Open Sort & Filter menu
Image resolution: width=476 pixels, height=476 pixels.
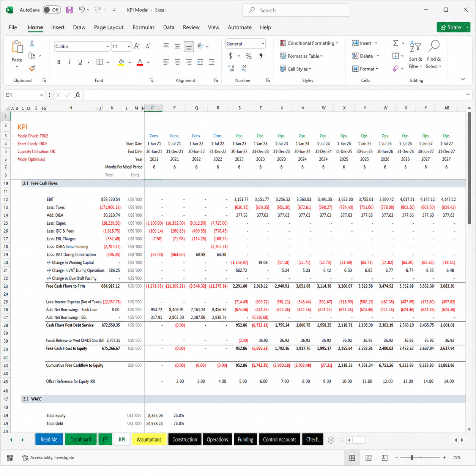pos(415,54)
